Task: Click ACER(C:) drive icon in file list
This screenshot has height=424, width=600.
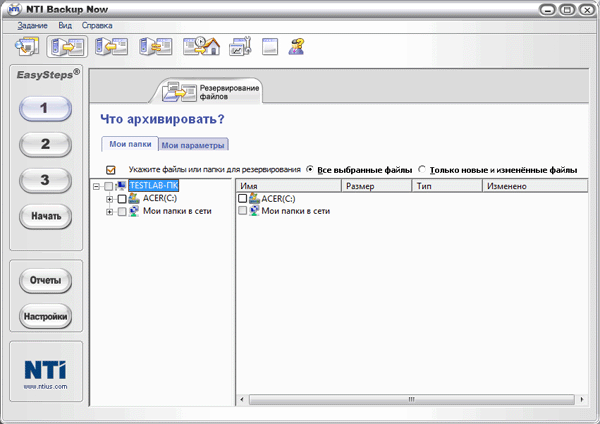Action: 254,198
